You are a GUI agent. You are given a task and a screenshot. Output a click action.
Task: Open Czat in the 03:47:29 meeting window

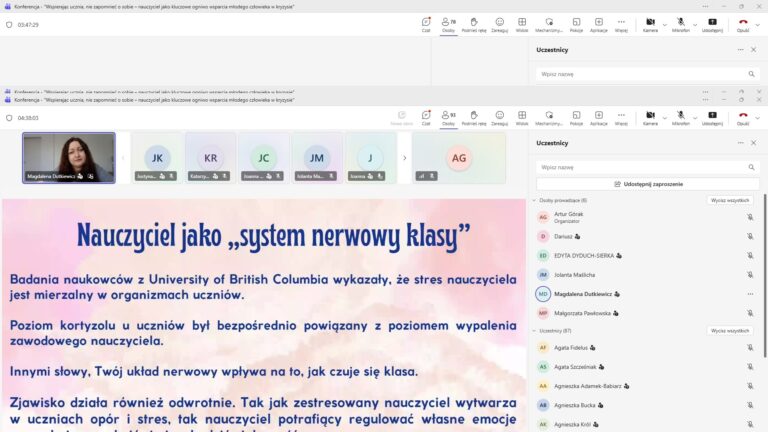pos(426,24)
